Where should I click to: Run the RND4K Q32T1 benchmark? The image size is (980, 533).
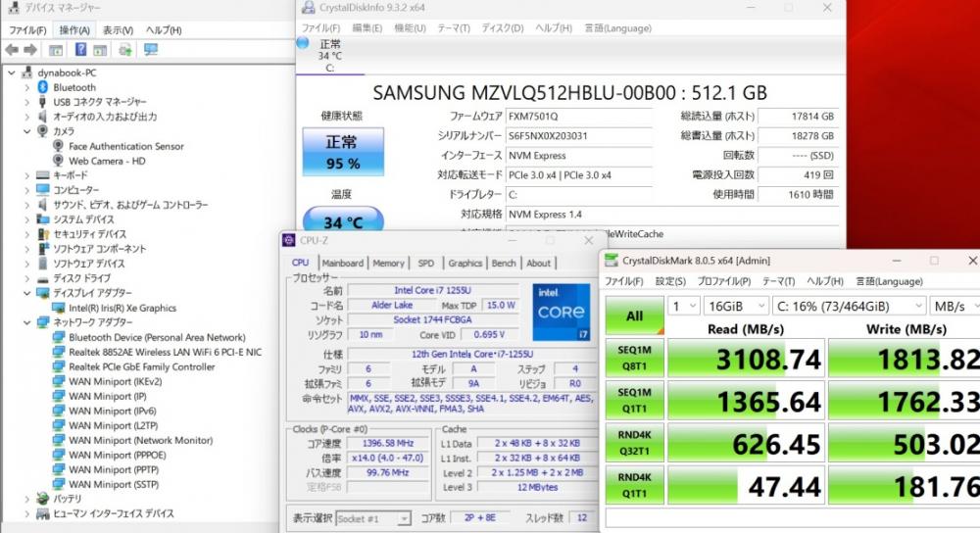(634, 443)
